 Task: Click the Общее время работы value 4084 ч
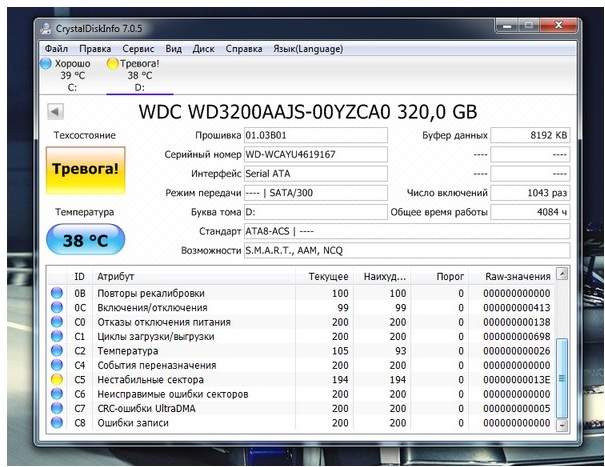[x=530, y=212]
